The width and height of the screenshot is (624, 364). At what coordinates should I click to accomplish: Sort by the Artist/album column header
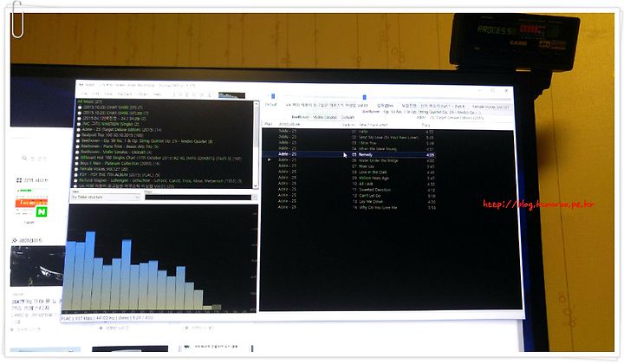point(289,125)
